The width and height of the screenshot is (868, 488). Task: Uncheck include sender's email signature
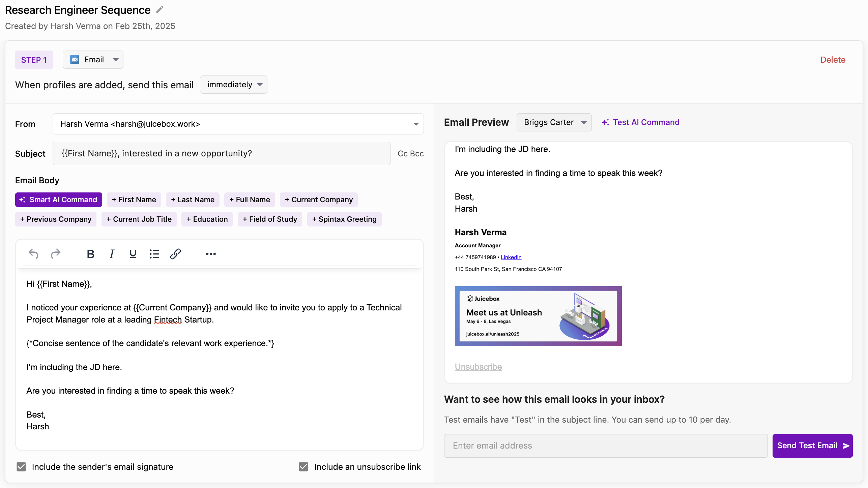point(21,467)
